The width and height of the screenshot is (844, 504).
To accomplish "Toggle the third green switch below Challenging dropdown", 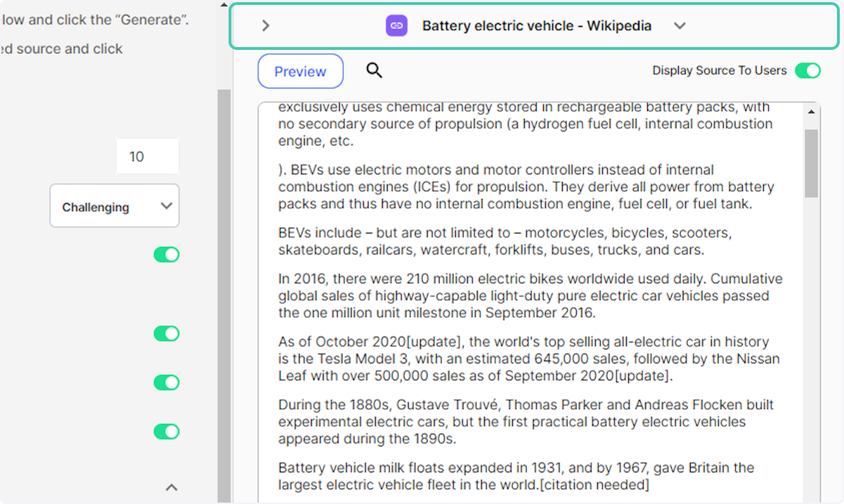I will pyautogui.click(x=167, y=382).
